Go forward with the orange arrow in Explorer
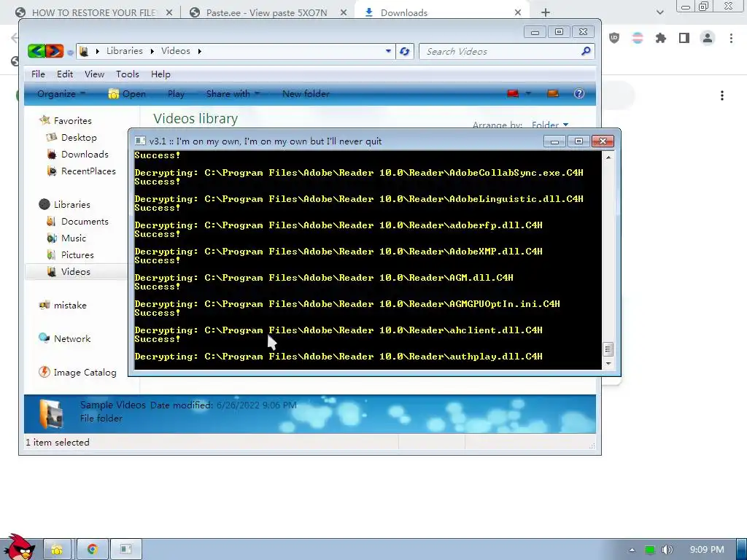This screenshot has height=560, width=747. pos(55,51)
